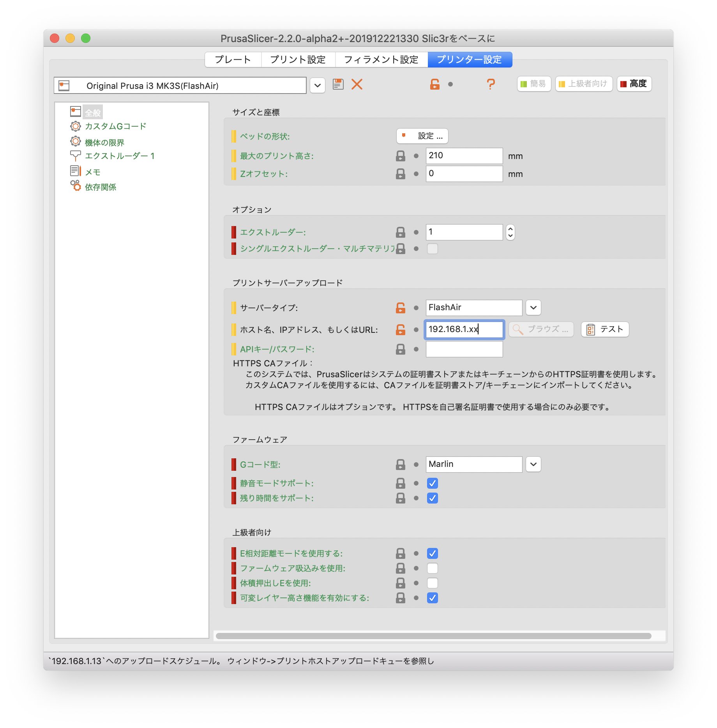Click the ベッドの形状 設定 button
The image size is (717, 728).
(x=422, y=136)
